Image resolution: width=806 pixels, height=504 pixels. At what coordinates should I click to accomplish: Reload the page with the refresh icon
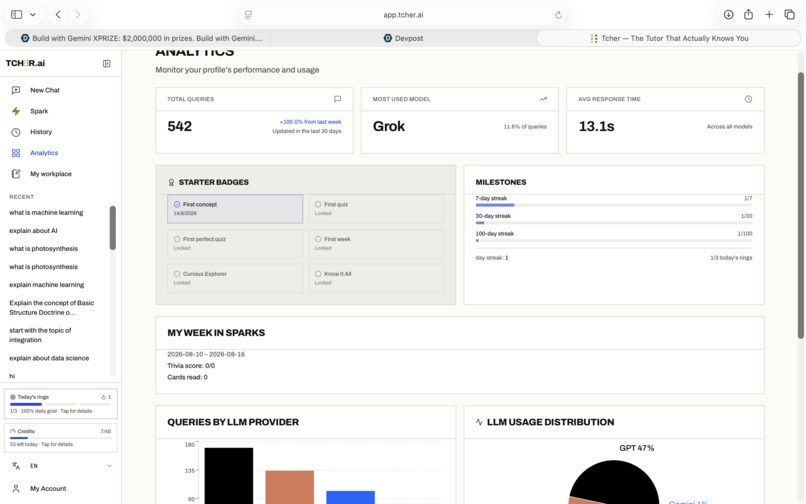tap(558, 15)
